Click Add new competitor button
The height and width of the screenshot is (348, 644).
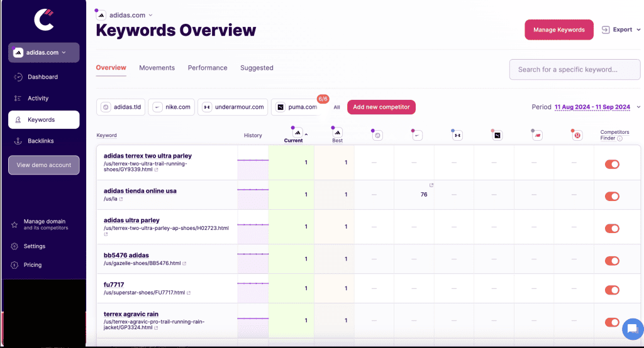(x=381, y=107)
